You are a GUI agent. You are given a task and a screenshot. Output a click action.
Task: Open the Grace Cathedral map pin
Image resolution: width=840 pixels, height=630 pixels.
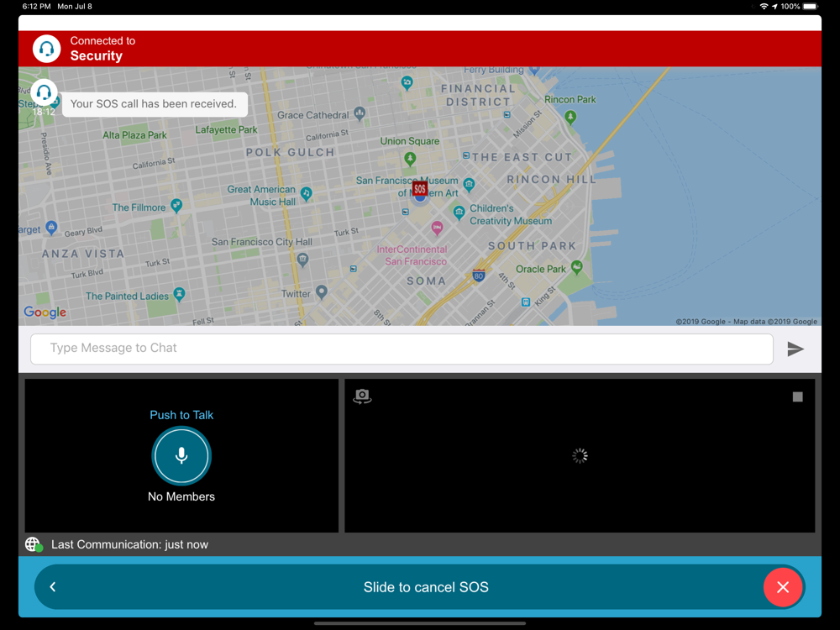coord(360,113)
